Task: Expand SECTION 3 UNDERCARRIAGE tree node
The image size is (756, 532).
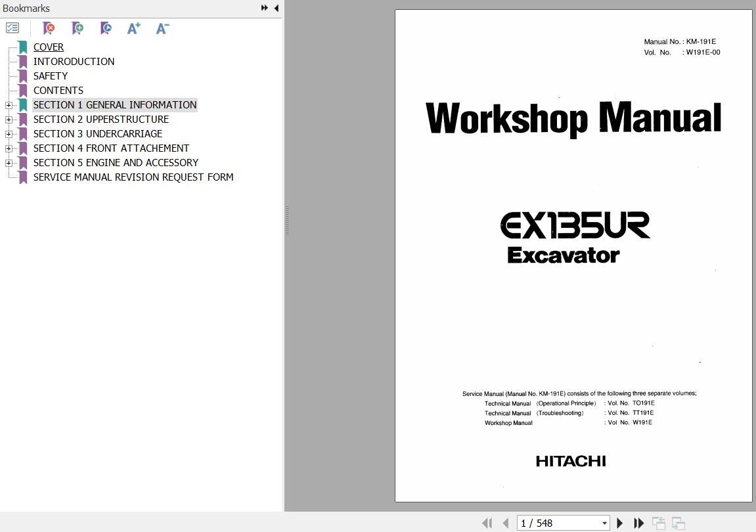Action: tap(9, 134)
